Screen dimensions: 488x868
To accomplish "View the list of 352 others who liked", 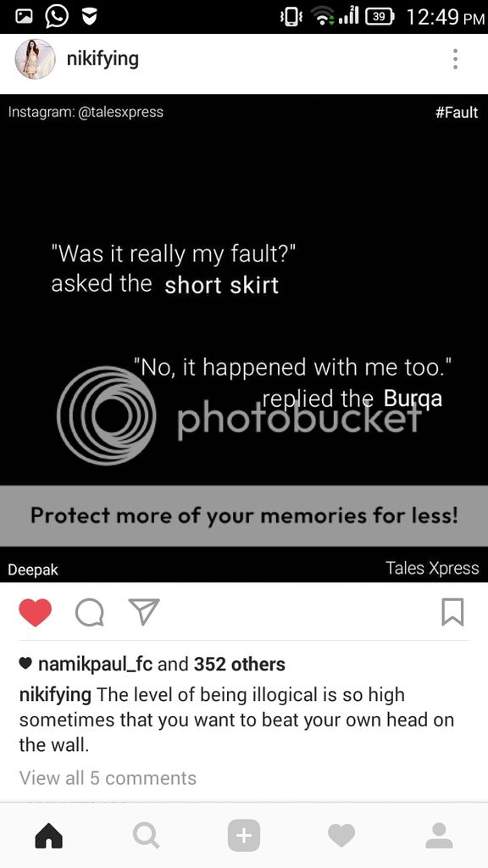I will pyautogui.click(x=240, y=664).
